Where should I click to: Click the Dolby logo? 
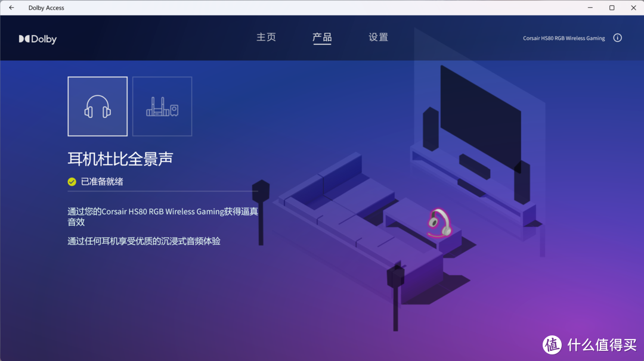[38, 39]
